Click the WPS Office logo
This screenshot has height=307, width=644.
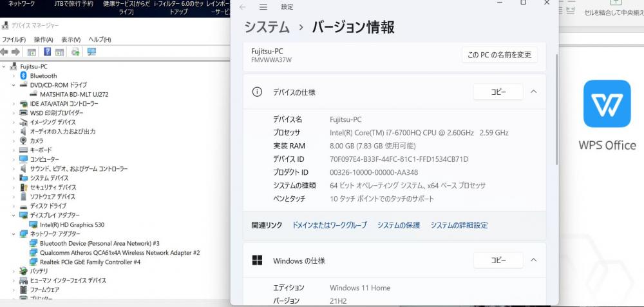pos(607,104)
